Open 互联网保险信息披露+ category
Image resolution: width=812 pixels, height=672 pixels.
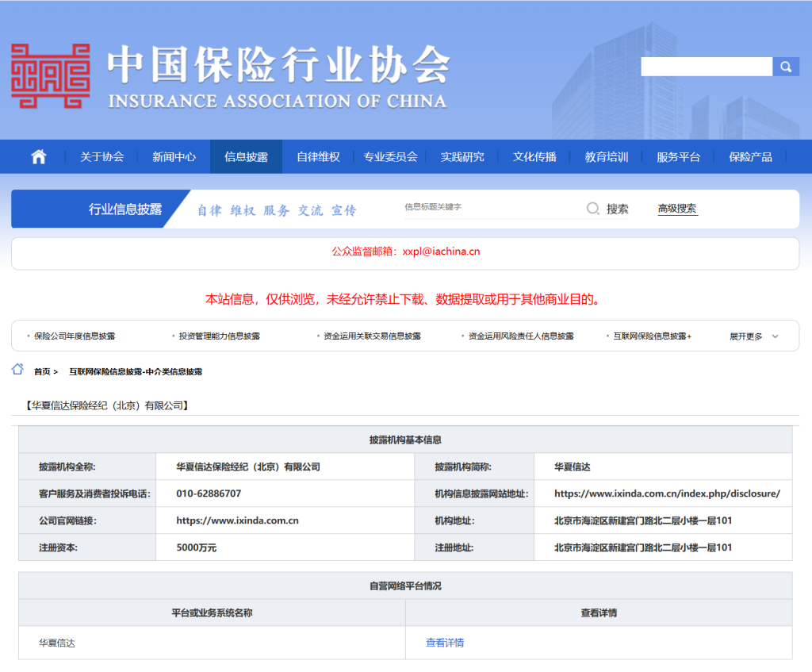coord(653,336)
